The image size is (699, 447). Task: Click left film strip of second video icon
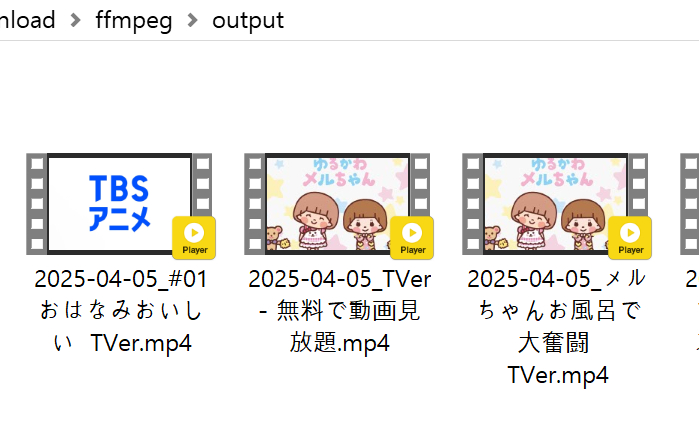[x=255, y=204]
